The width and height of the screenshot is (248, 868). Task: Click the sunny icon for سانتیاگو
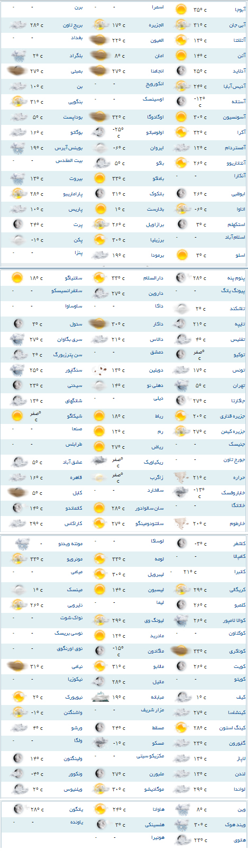(x=18, y=277)
